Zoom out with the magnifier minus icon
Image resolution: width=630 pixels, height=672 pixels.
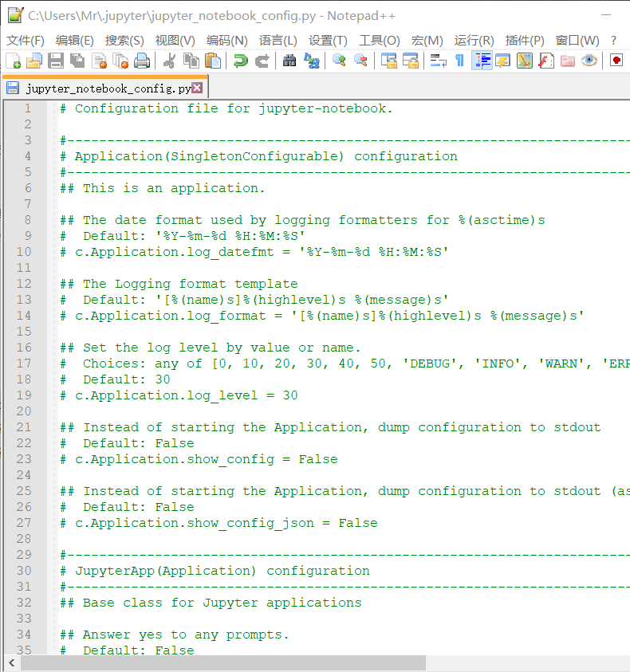point(360,61)
